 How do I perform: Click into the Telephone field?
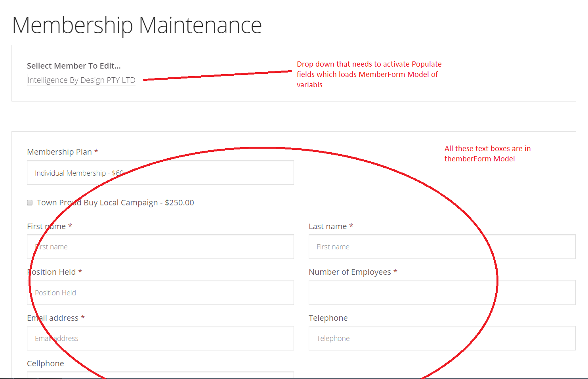(442, 338)
